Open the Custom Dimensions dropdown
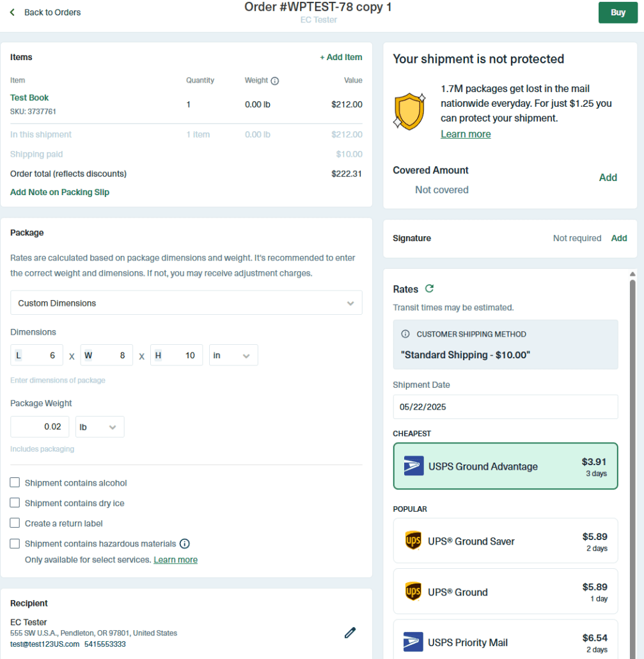 click(x=186, y=303)
